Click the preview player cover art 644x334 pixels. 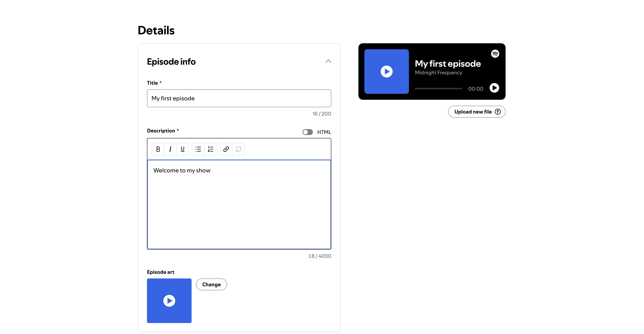(386, 72)
